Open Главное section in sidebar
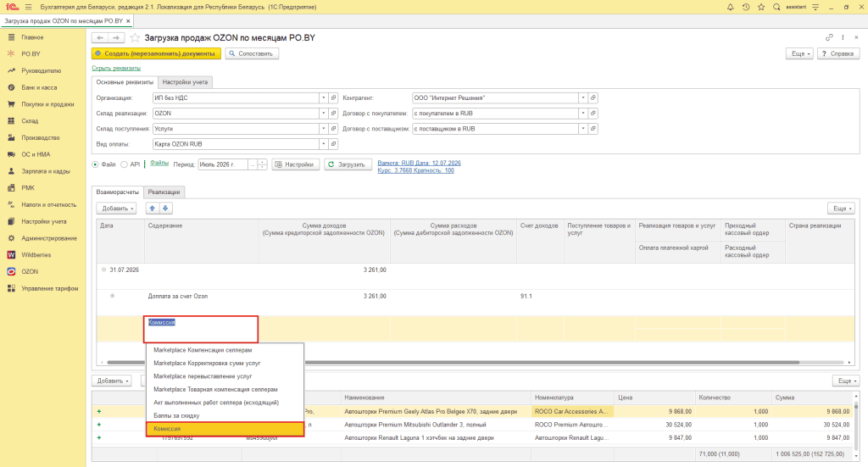Image resolution: width=868 pixels, height=467 pixels. click(x=32, y=37)
